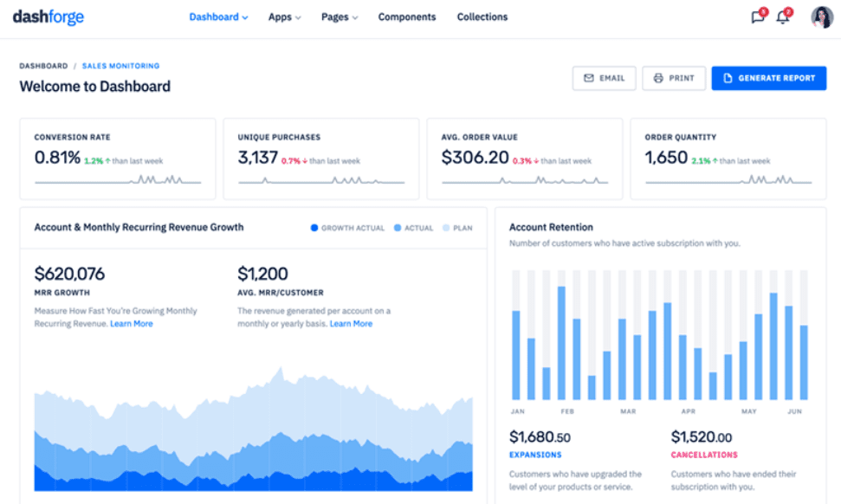Open the notifications bell icon
The image size is (841, 504).
pyautogui.click(x=783, y=17)
